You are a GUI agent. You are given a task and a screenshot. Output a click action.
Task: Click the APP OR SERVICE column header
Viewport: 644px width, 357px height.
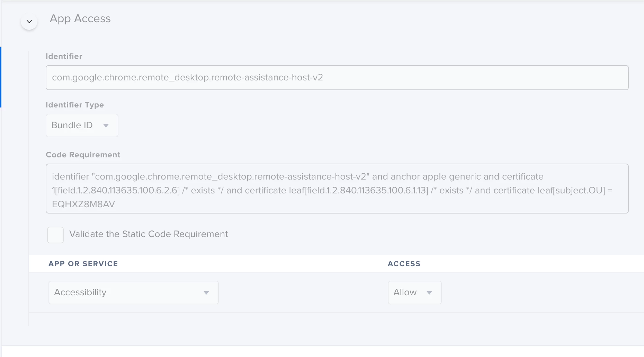[83, 264]
